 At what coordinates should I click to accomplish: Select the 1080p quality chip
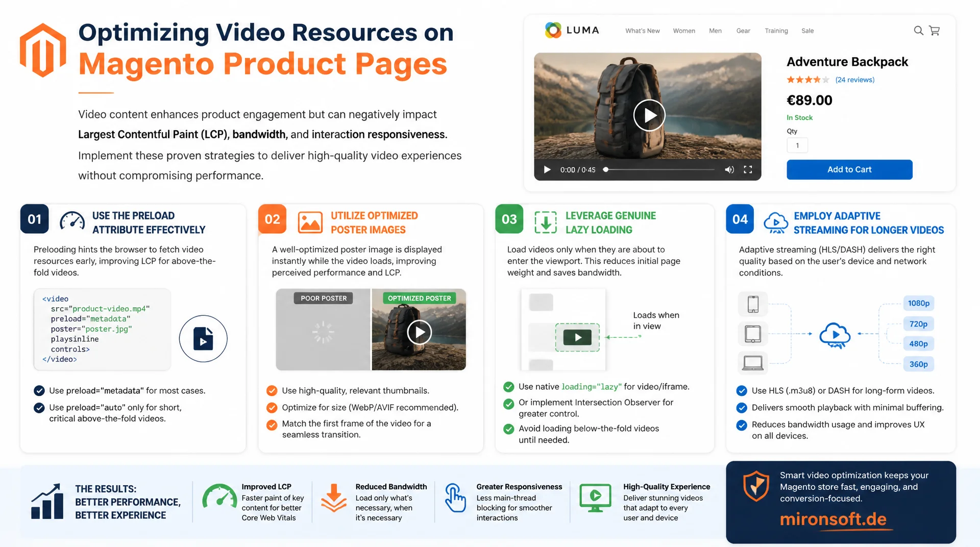click(919, 303)
